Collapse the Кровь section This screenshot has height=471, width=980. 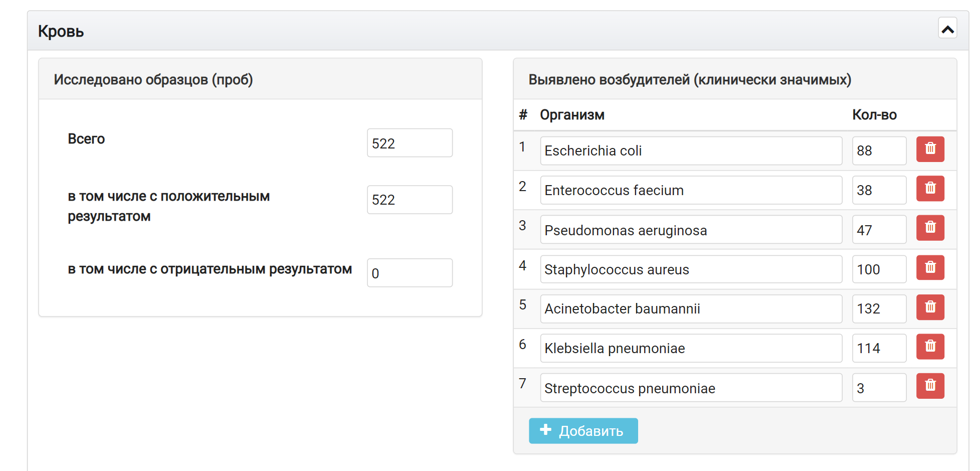tap(947, 29)
